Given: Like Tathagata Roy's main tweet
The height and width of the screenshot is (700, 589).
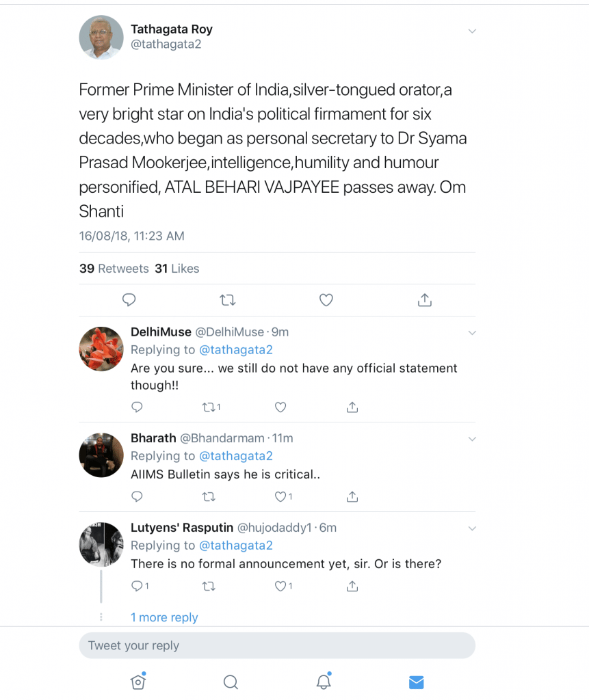Looking at the screenshot, I should pyautogui.click(x=326, y=299).
